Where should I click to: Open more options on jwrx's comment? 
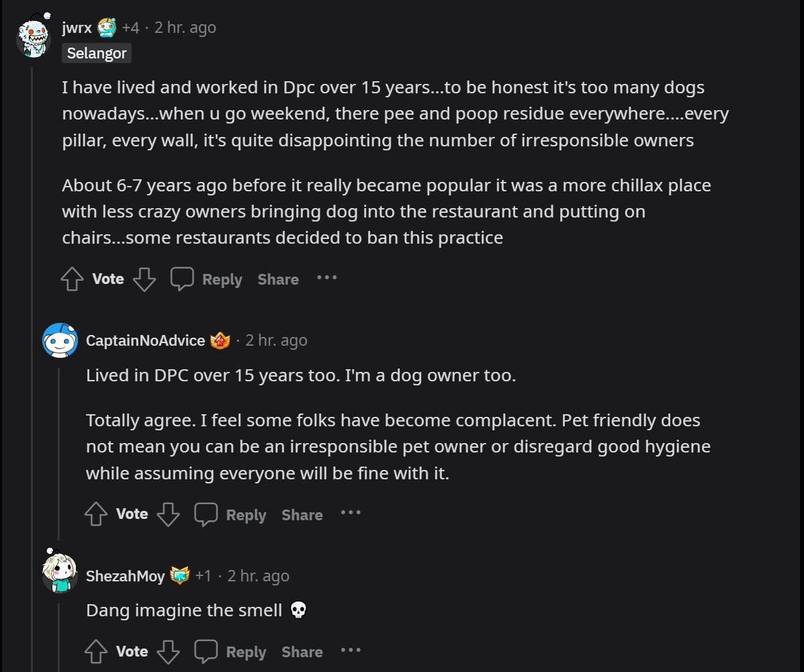click(x=326, y=278)
